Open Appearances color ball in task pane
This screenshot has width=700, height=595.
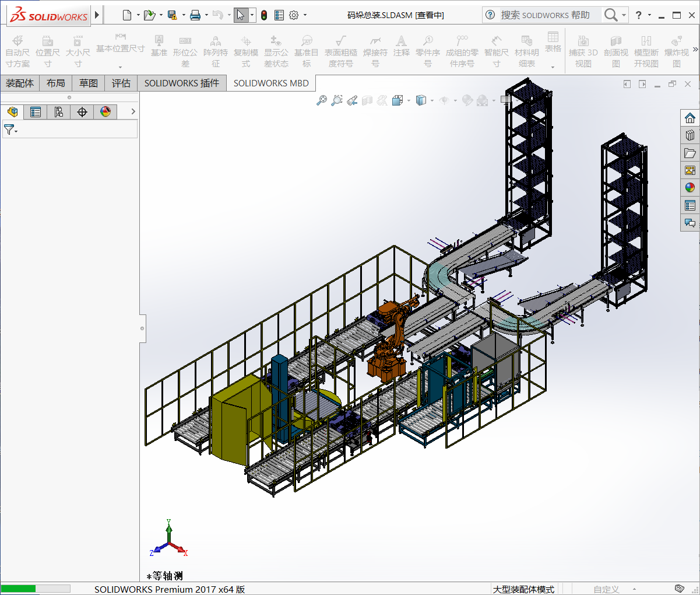point(690,188)
